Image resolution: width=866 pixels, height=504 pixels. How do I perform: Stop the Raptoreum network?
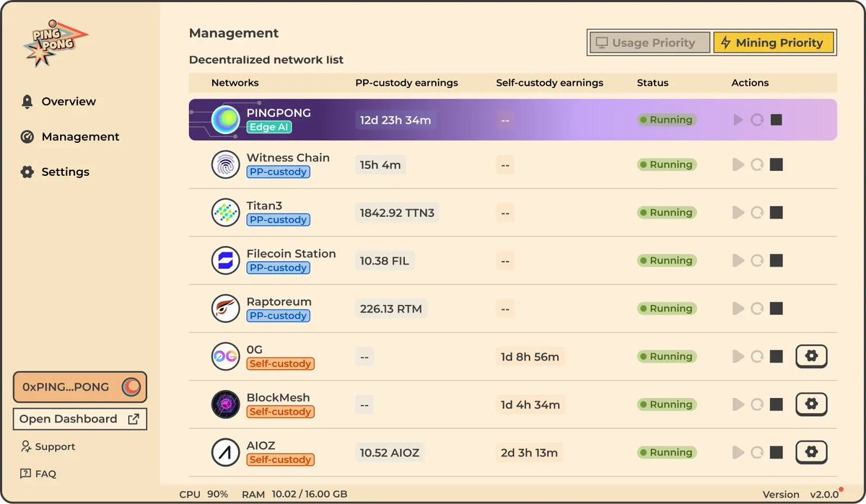[777, 309]
